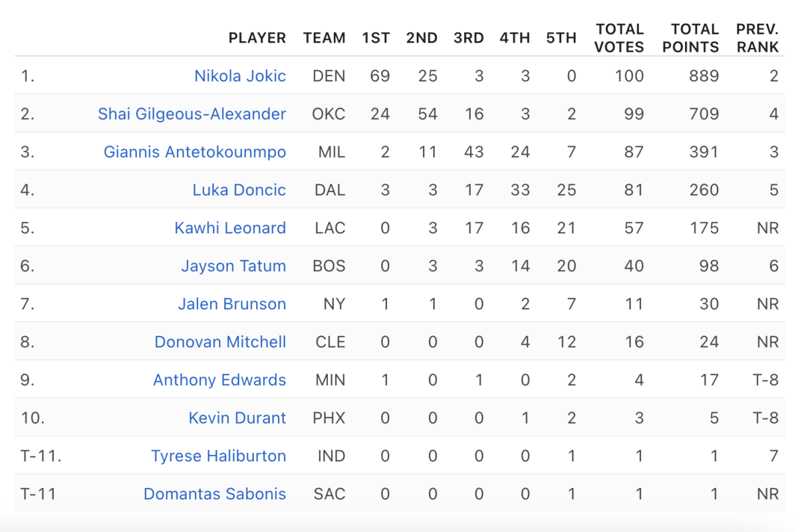Open Kawhi Leonard's player page
The height and width of the screenshot is (532, 798).
pyautogui.click(x=230, y=227)
